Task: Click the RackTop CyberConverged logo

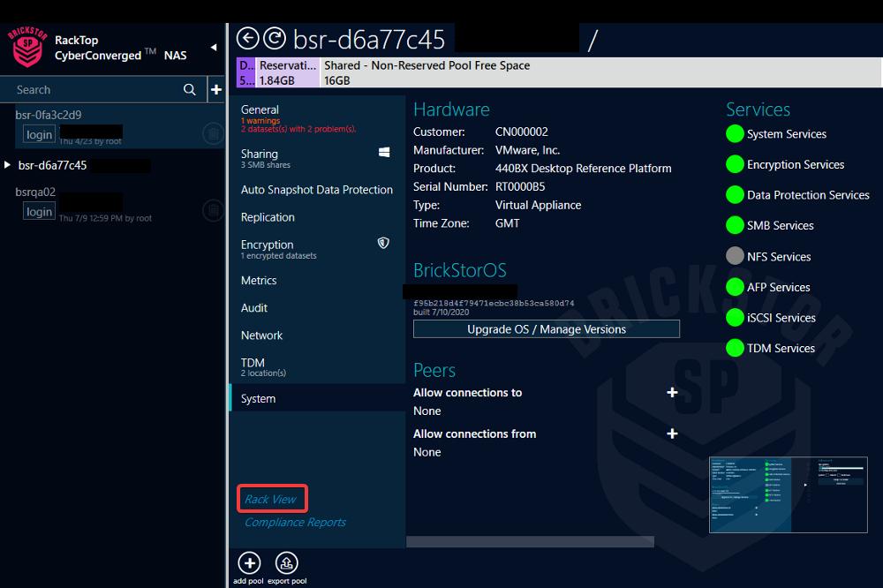Action: (26, 41)
